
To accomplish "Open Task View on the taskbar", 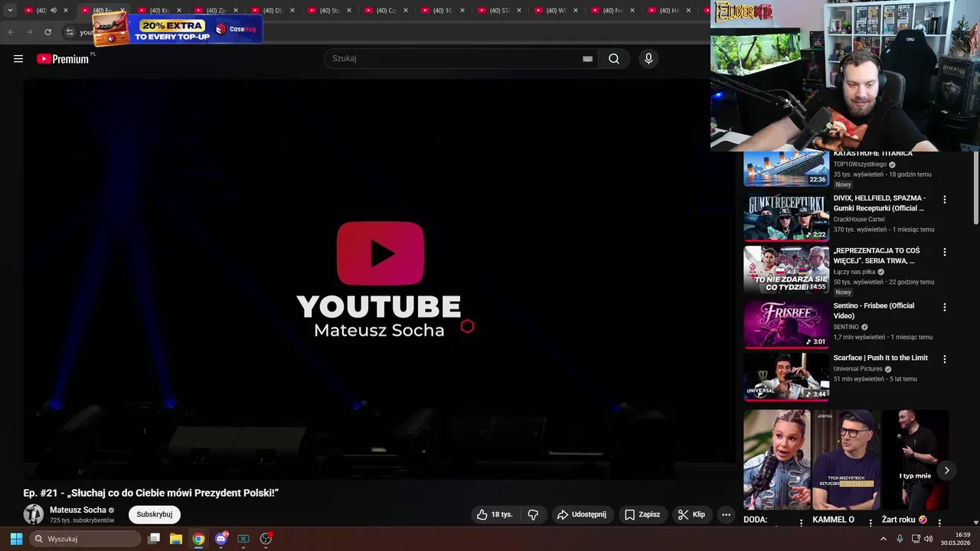I will (x=154, y=539).
